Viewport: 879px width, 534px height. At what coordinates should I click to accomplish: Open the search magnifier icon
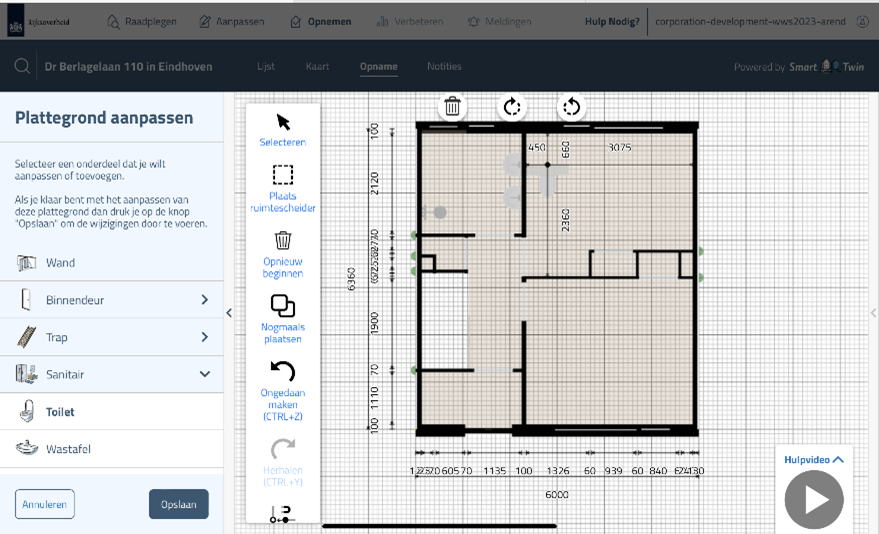[22, 67]
